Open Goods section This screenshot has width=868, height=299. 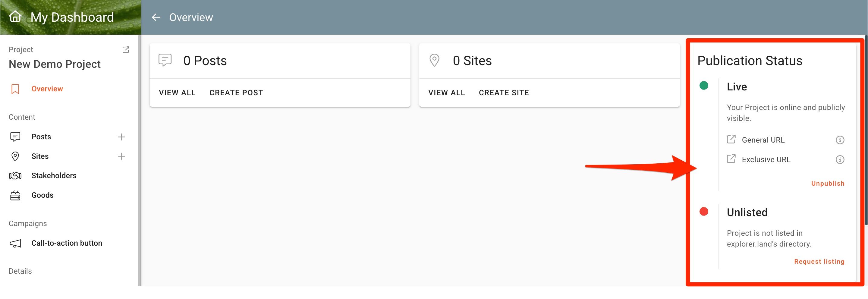tap(42, 195)
